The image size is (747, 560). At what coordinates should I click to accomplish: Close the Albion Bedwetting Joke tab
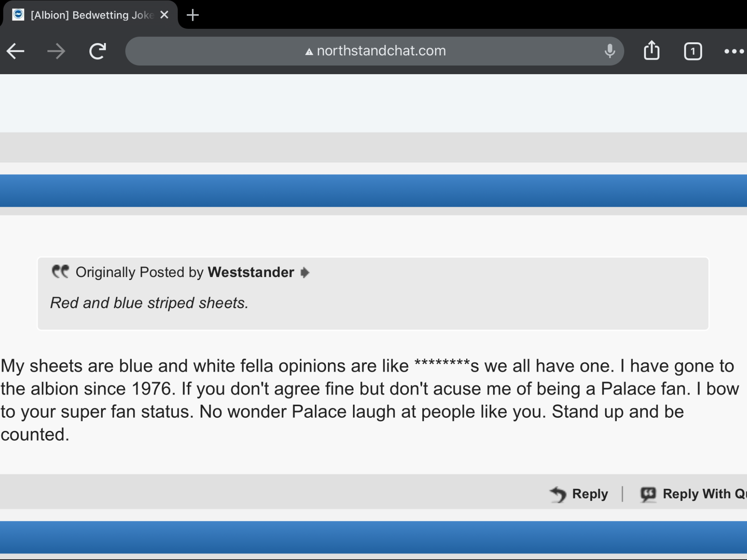pos(165,15)
